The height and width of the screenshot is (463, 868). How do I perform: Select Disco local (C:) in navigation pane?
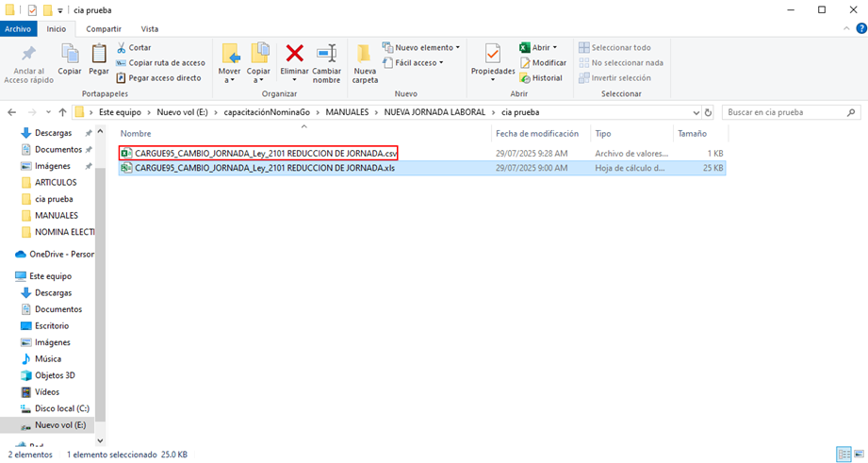coord(61,408)
